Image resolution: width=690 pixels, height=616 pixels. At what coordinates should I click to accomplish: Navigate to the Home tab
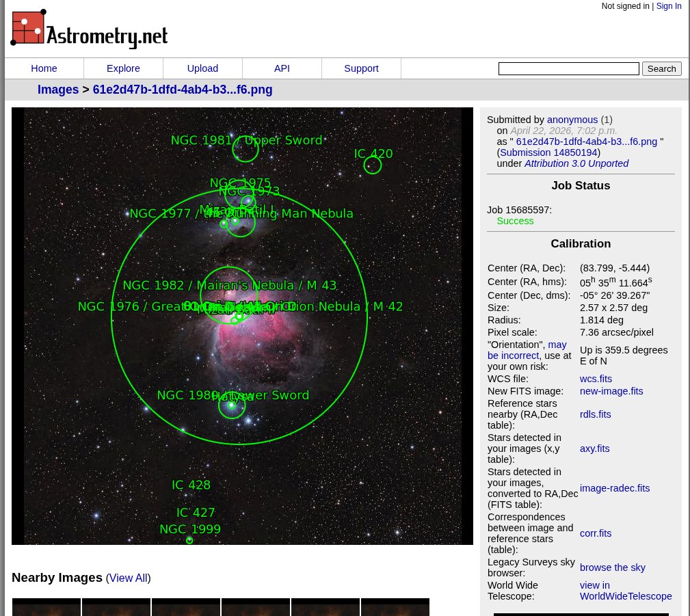click(x=44, y=68)
